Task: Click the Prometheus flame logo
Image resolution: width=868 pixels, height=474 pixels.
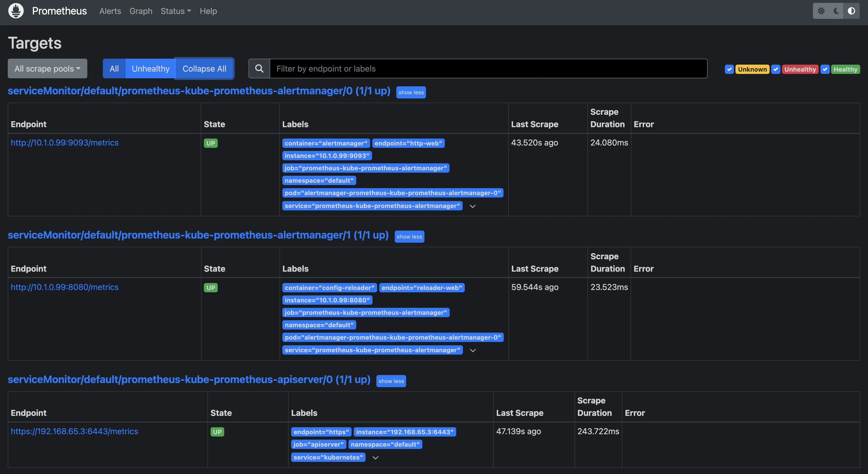Action: (16, 11)
